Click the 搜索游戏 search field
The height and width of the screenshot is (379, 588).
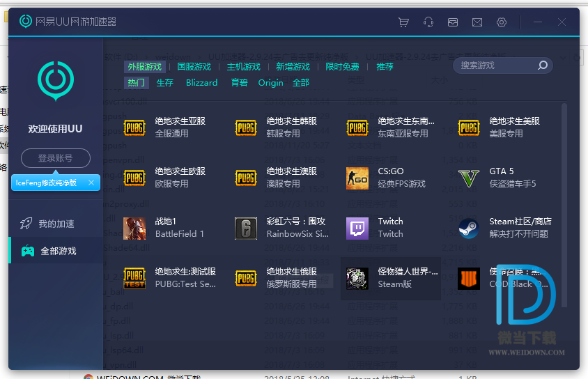[x=503, y=65]
